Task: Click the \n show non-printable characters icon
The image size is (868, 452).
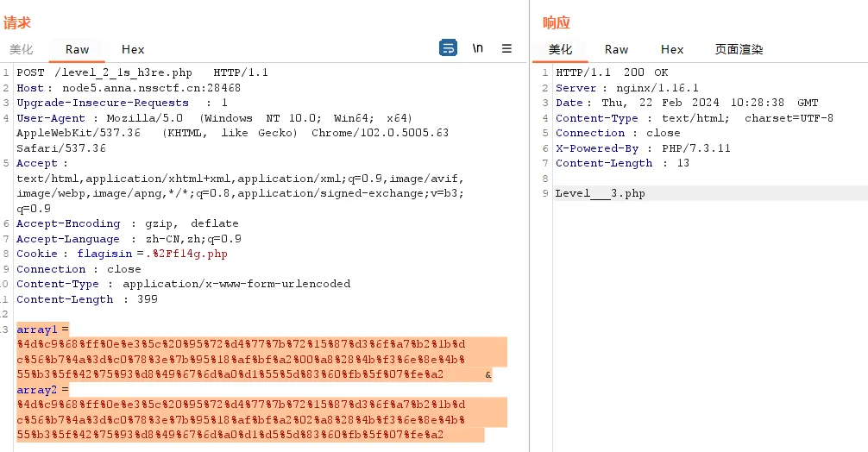Action: 477,48
